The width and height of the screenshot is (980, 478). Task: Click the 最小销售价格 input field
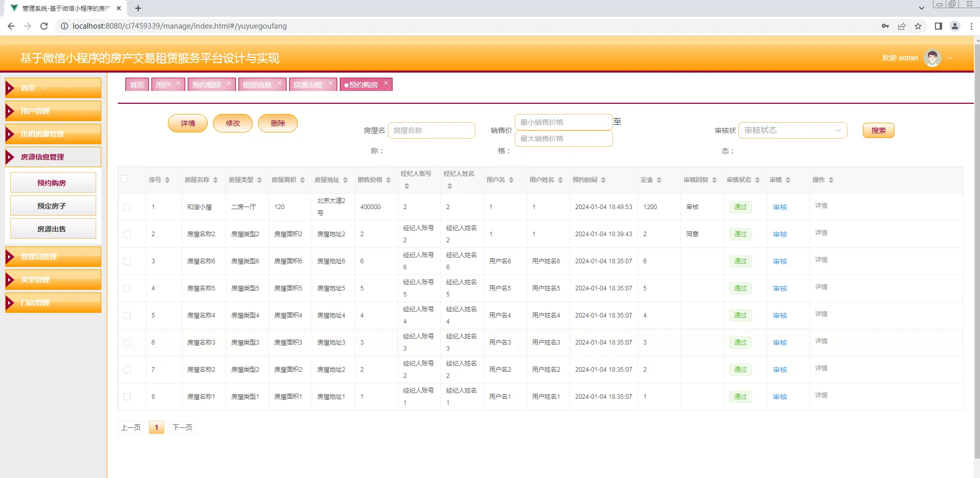tap(563, 122)
